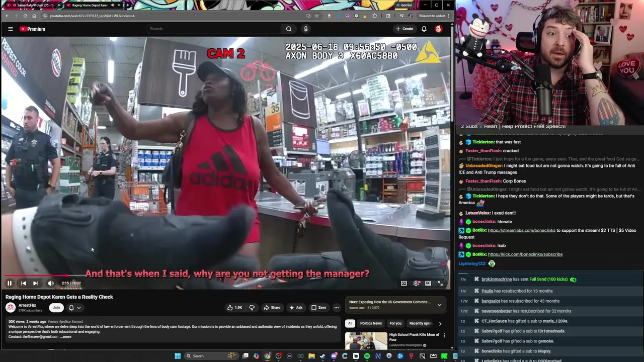The width and height of the screenshot is (644, 362).
Task: Open the YouTube account avatar menu
Action: (x=439, y=29)
